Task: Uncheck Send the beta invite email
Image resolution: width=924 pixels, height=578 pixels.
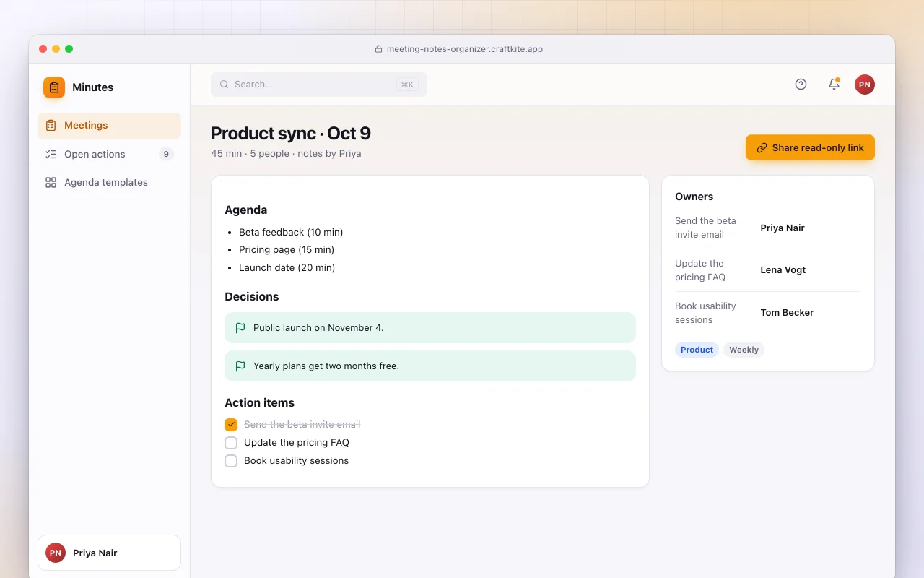Action: tap(231, 425)
